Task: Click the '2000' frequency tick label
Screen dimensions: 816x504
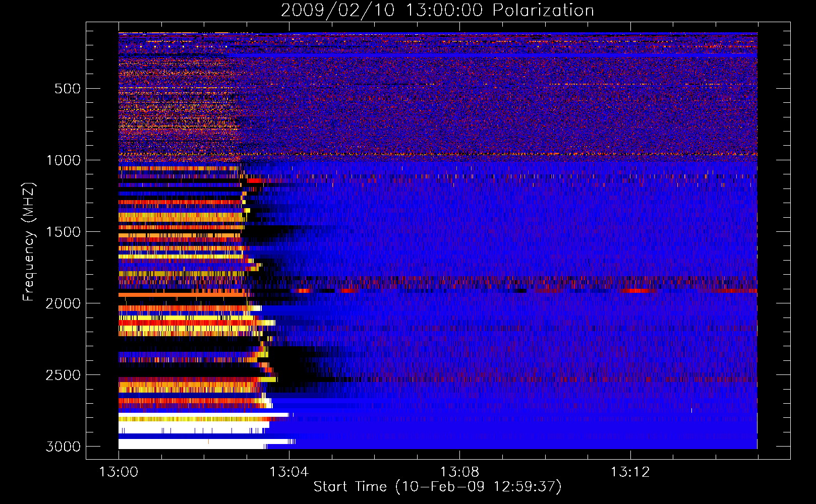Action: point(63,303)
